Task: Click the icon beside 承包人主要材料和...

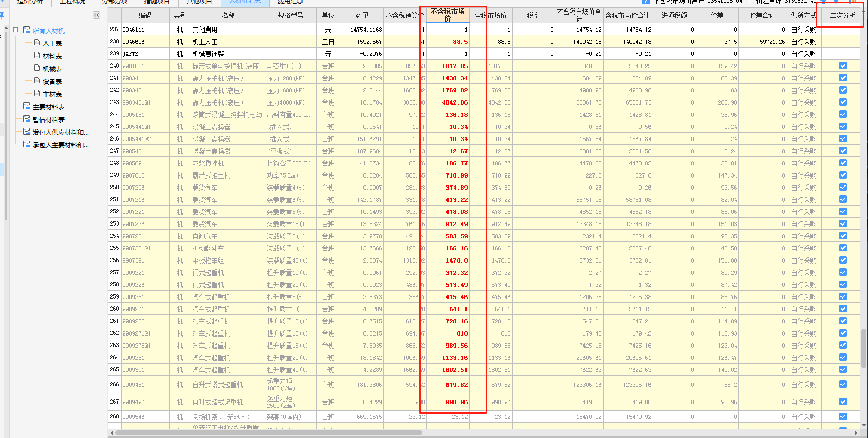Action: [27, 144]
